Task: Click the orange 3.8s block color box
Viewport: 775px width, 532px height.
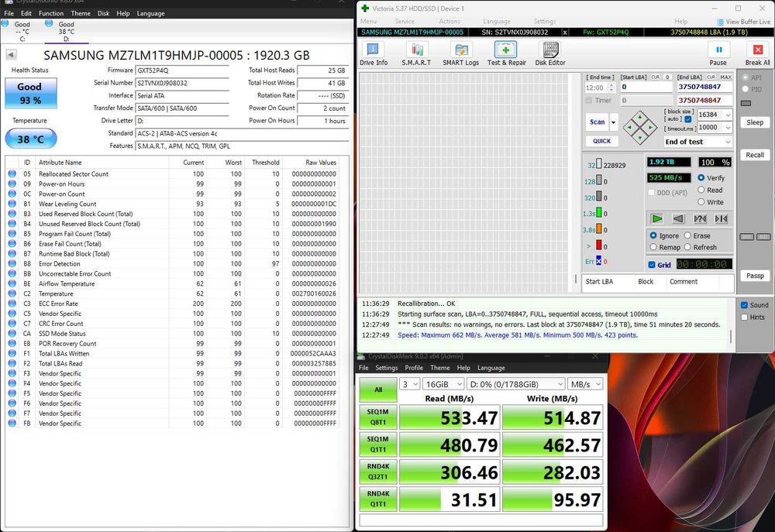Action: coord(598,229)
